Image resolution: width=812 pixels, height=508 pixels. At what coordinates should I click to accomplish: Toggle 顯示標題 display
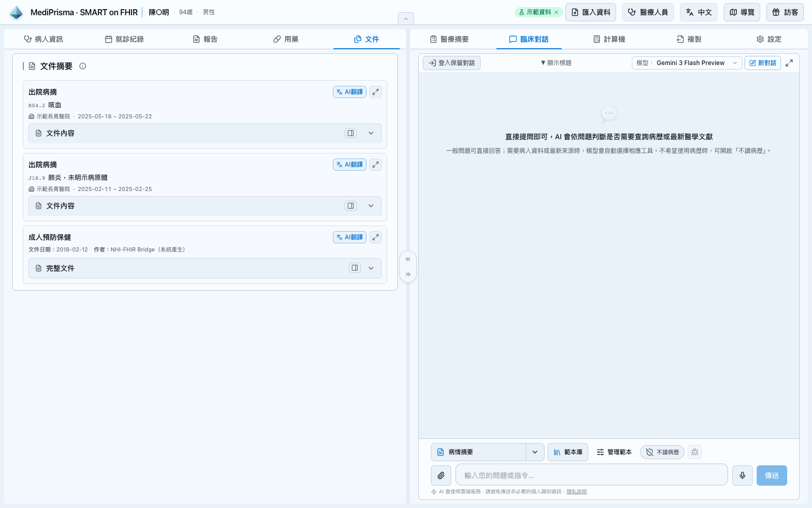556,63
